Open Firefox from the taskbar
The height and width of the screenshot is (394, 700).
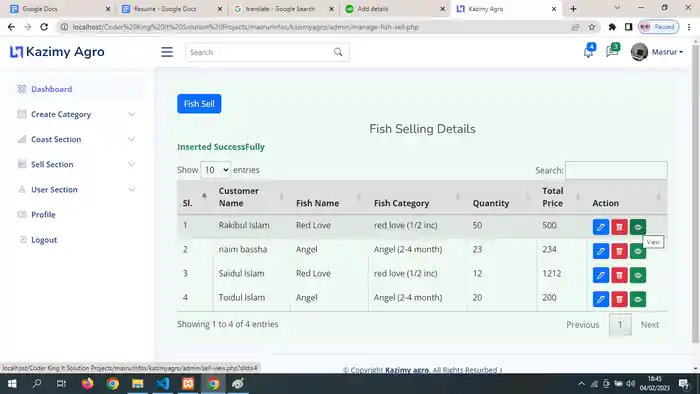(x=88, y=384)
